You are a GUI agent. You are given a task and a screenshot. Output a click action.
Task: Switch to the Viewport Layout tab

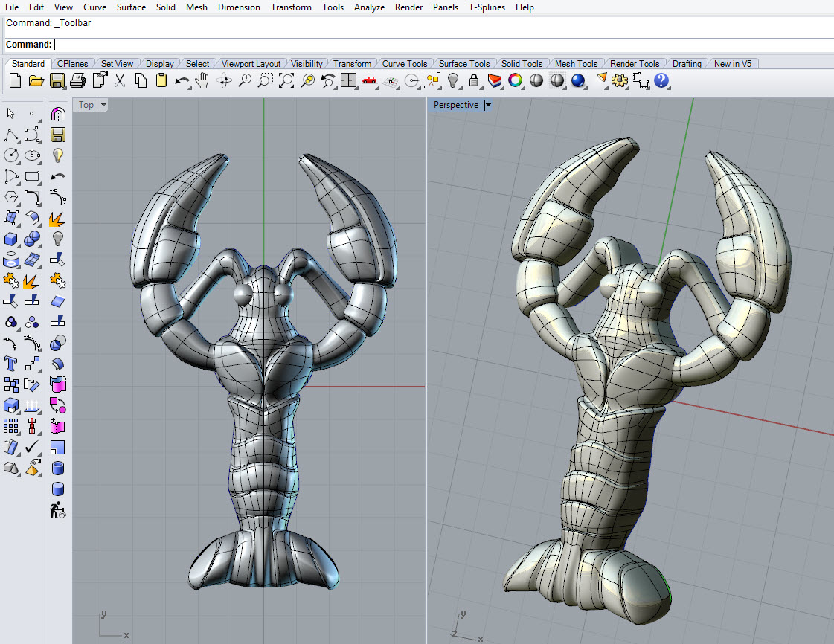point(251,64)
